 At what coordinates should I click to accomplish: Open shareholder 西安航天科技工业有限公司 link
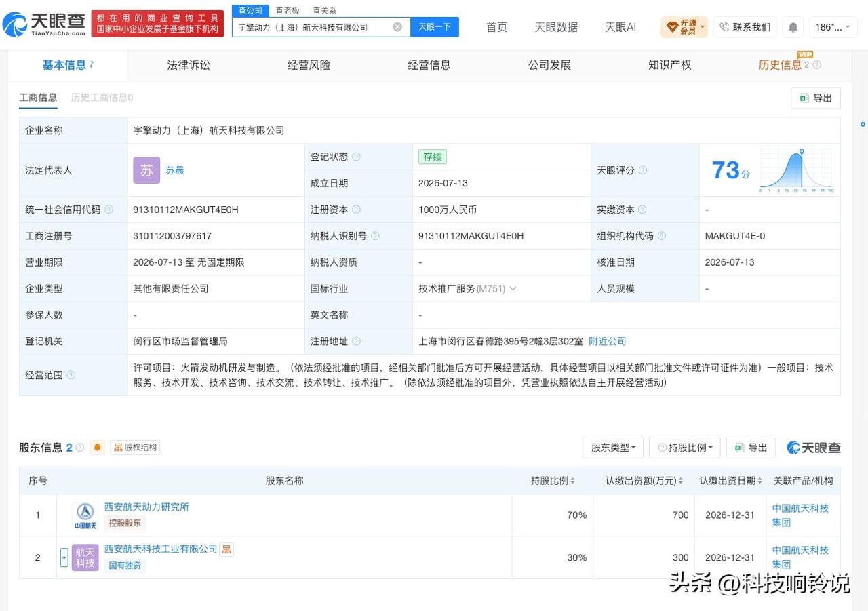[161, 549]
